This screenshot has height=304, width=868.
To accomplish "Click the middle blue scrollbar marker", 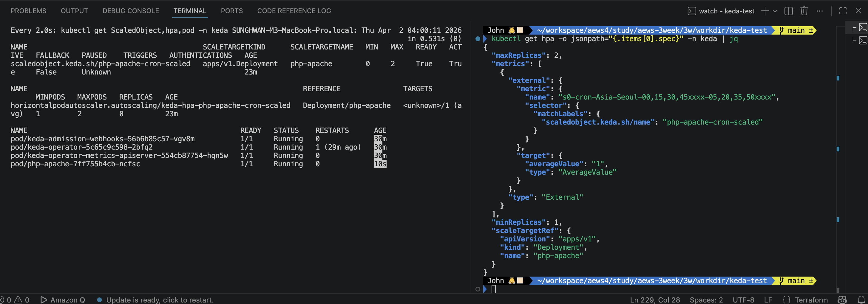I will 838,149.
